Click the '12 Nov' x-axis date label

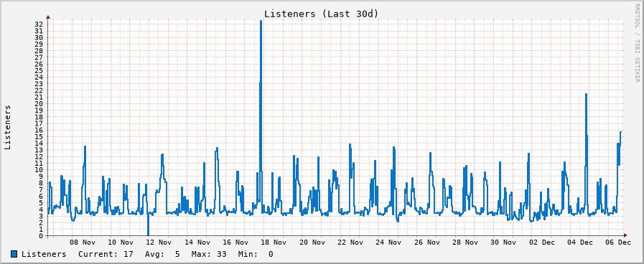point(159,242)
